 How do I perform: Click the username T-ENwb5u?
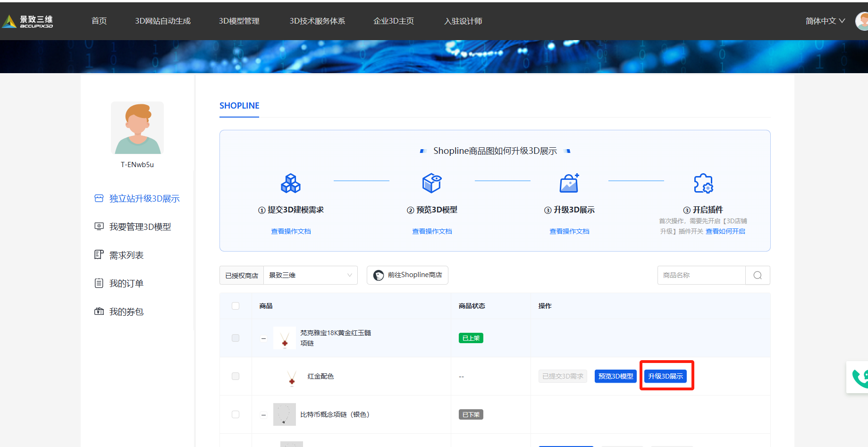pyautogui.click(x=137, y=165)
